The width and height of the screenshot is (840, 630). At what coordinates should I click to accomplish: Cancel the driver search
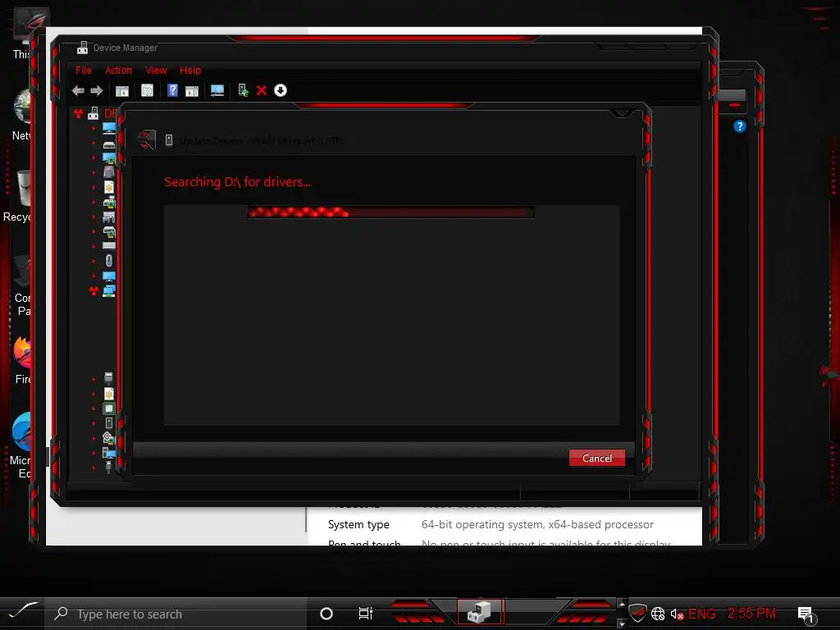tap(597, 458)
